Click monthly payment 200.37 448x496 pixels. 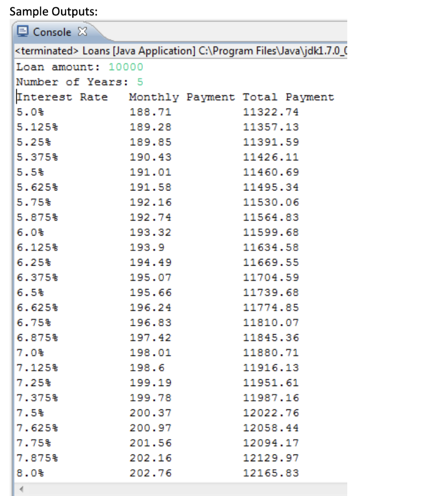click(x=150, y=413)
